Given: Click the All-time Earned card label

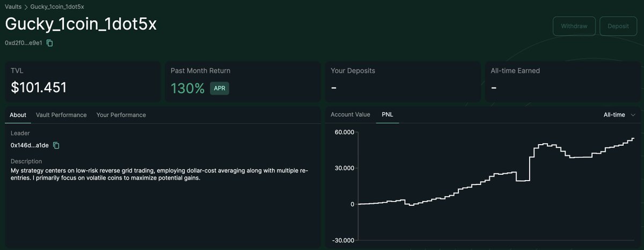Looking at the screenshot, I should pyautogui.click(x=515, y=70).
